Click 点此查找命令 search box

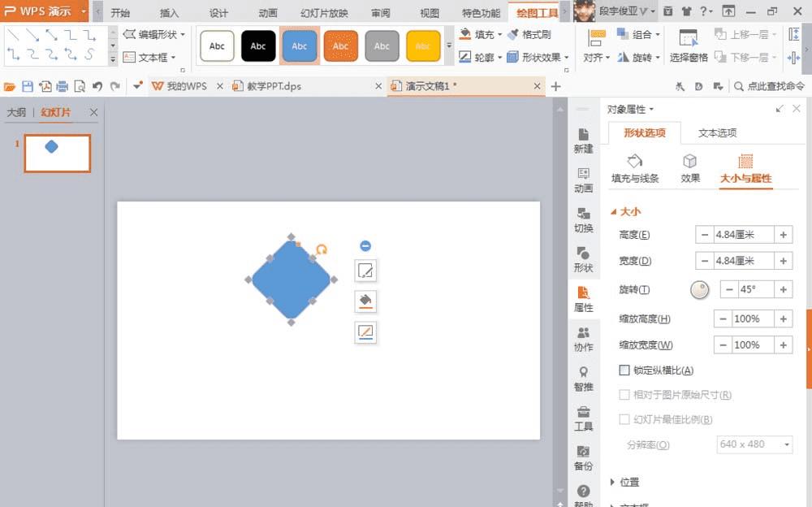click(x=770, y=87)
